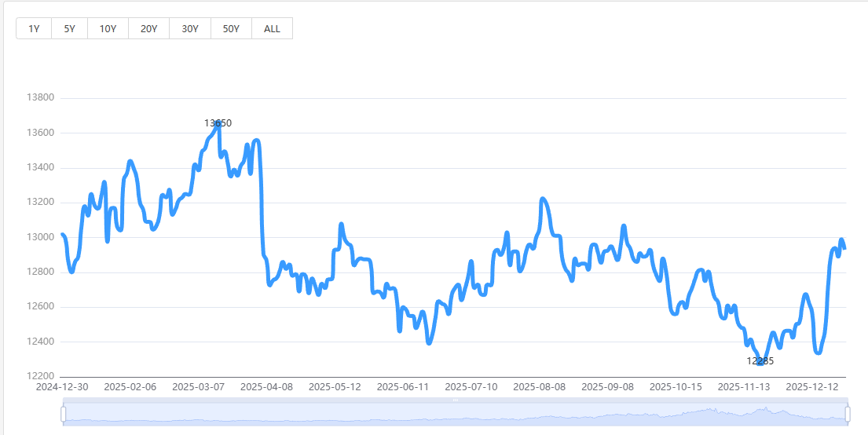
Task: Click the 2025-06-11 date axis label
Action: coord(403,387)
